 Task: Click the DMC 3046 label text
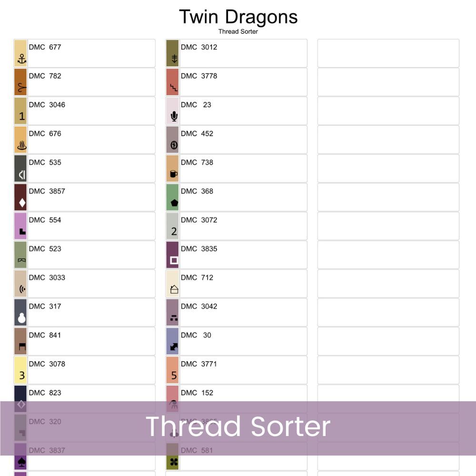(47, 105)
